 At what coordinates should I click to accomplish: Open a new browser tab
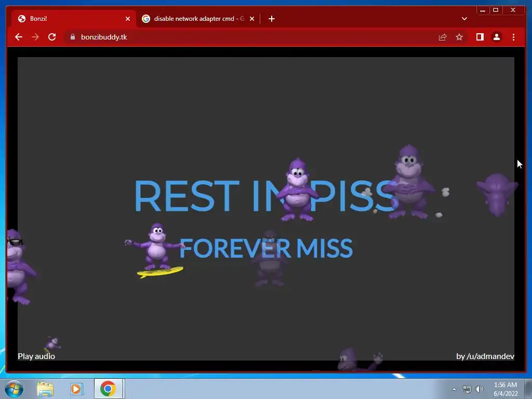271,19
